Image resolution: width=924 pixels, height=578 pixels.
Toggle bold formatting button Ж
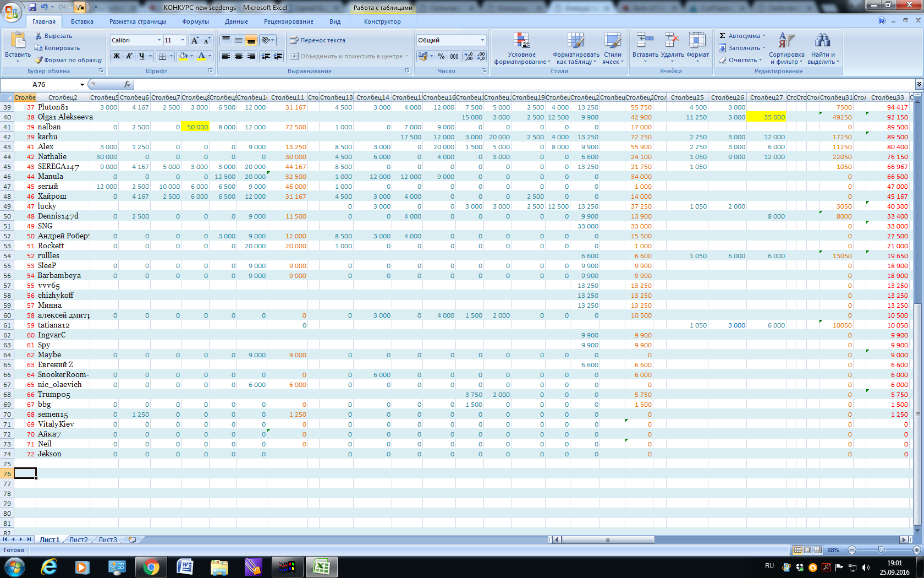click(x=116, y=56)
